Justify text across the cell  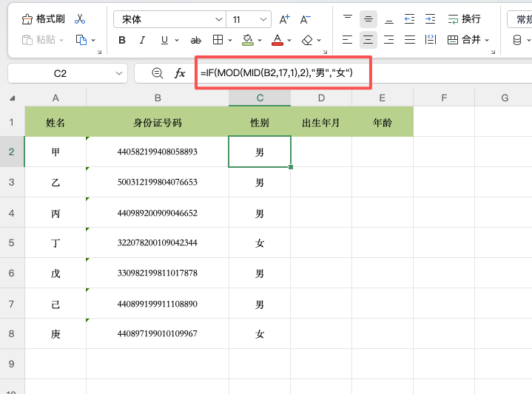pos(410,40)
